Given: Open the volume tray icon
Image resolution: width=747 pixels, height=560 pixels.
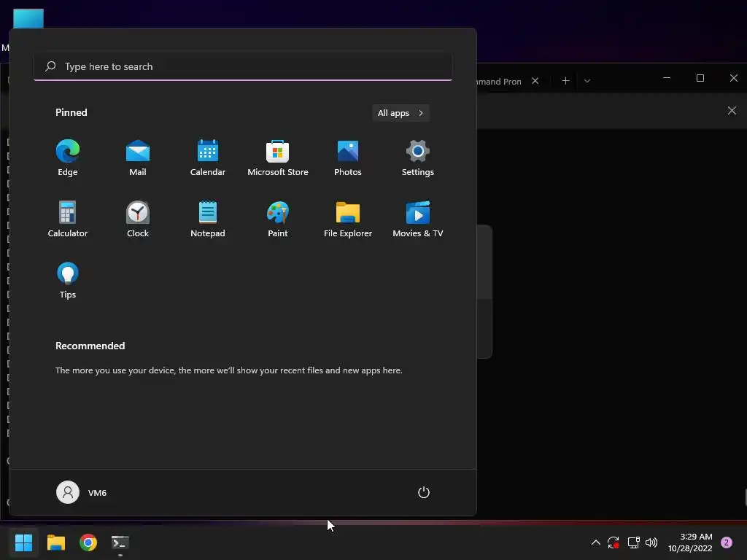Looking at the screenshot, I should [651, 542].
